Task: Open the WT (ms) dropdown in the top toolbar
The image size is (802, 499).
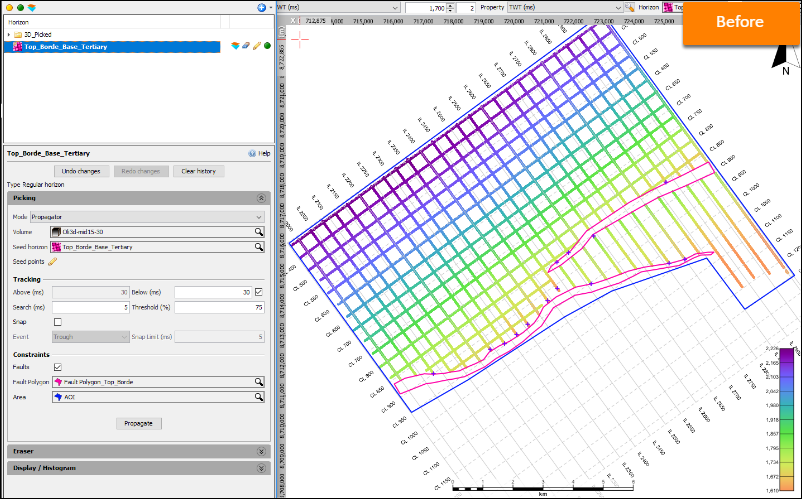Action: pos(338,7)
